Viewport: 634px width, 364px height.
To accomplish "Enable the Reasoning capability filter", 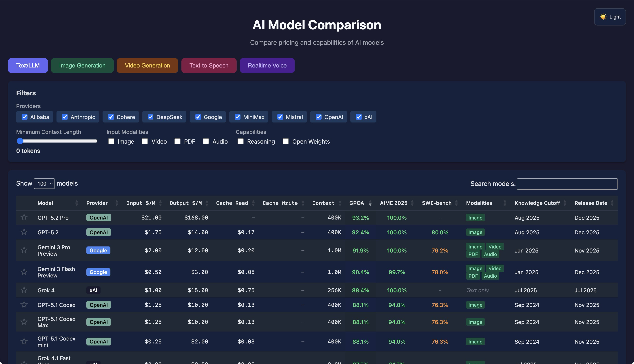I will click(x=241, y=142).
